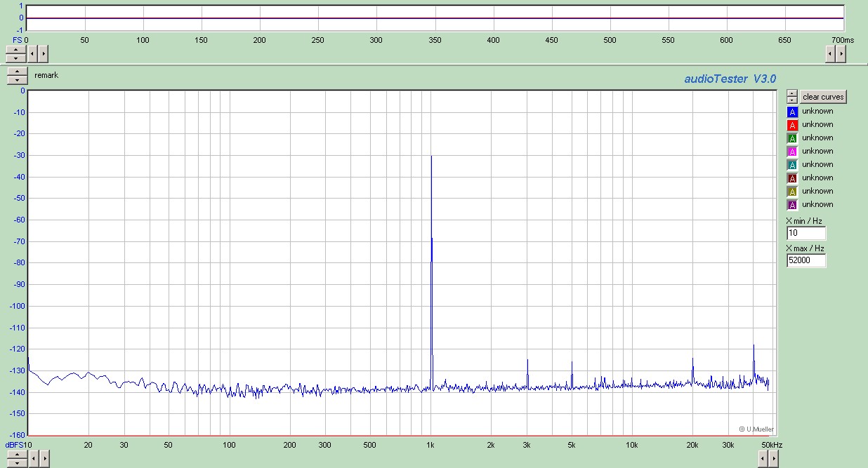Click the X min / Hz field showing 10
Image resolution: width=868 pixels, height=468 pixels.
(x=806, y=233)
